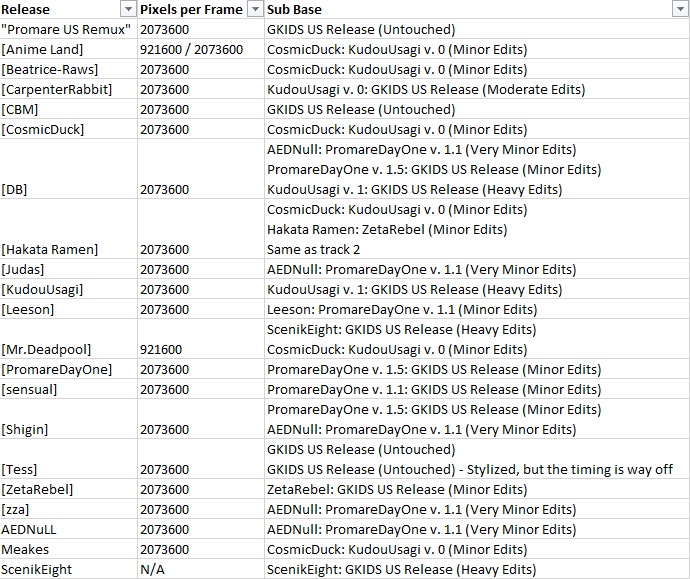Click the [DB] release cell
The image size is (690, 579).
69,169
